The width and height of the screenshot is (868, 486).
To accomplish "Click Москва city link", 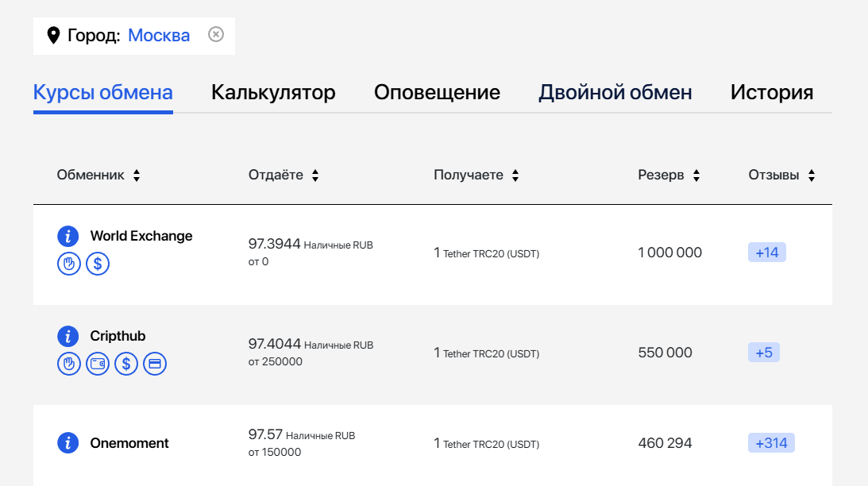I will [x=159, y=35].
